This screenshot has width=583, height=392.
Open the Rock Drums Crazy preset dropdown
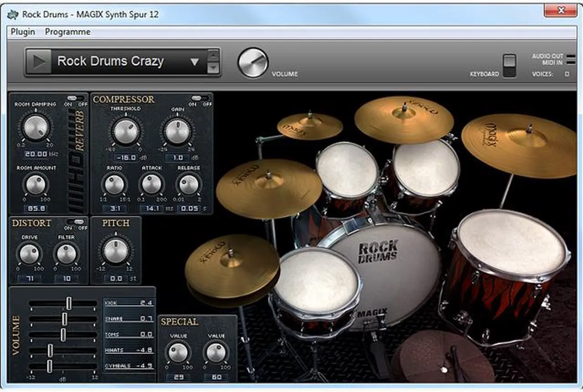point(194,62)
